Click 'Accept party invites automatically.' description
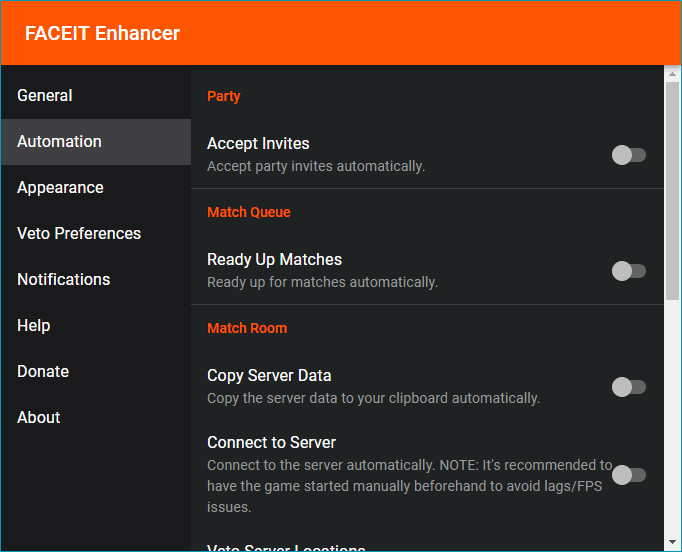 [x=316, y=167]
